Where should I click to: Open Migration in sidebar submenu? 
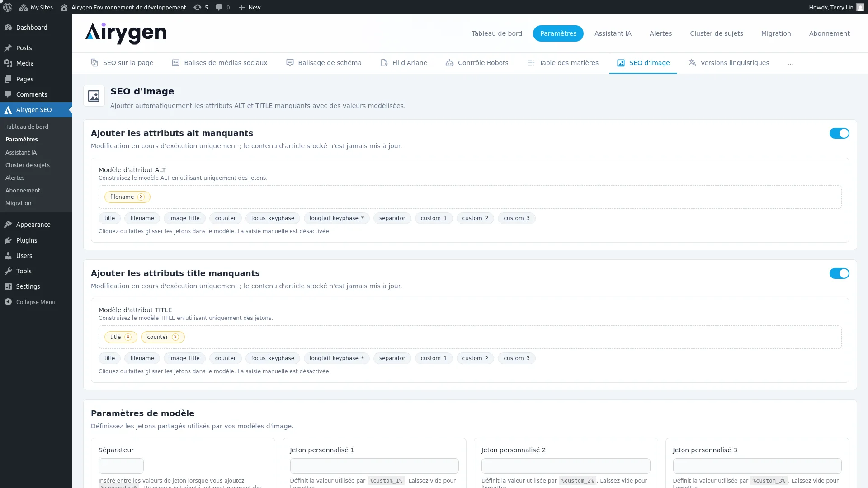(18, 203)
